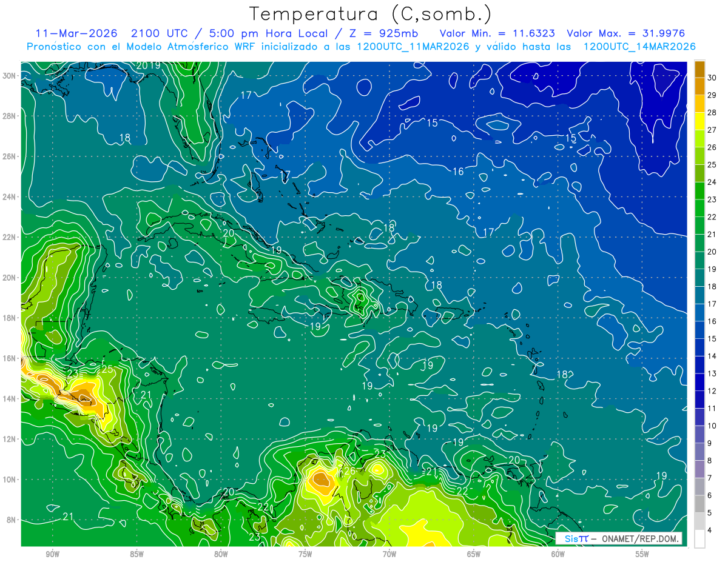
Task: Click the "60W" longitude label
Action: pos(558,554)
